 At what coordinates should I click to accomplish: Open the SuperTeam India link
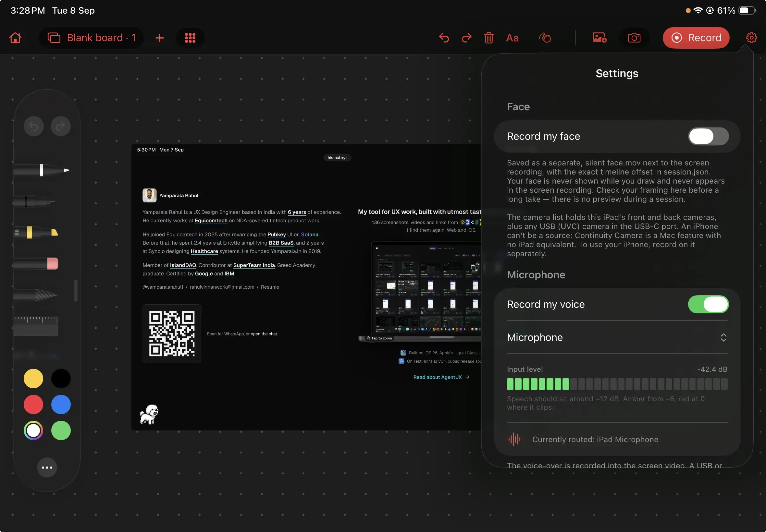pos(254,265)
